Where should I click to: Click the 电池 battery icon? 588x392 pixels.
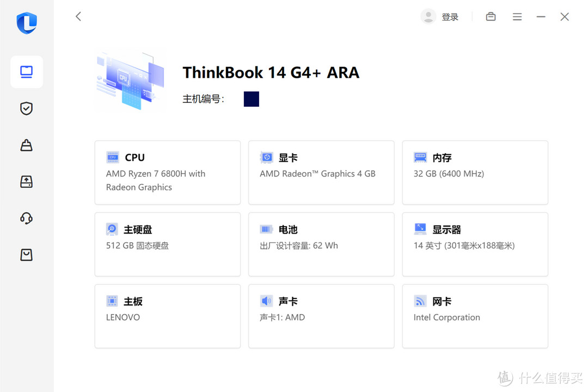click(x=266, y=229)
